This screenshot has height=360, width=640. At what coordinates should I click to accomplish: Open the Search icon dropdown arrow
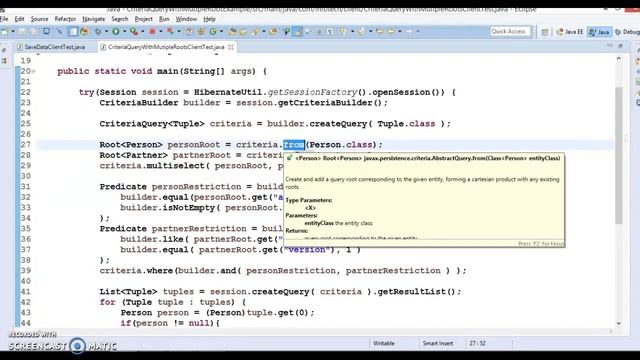click(x=264, y=31)
